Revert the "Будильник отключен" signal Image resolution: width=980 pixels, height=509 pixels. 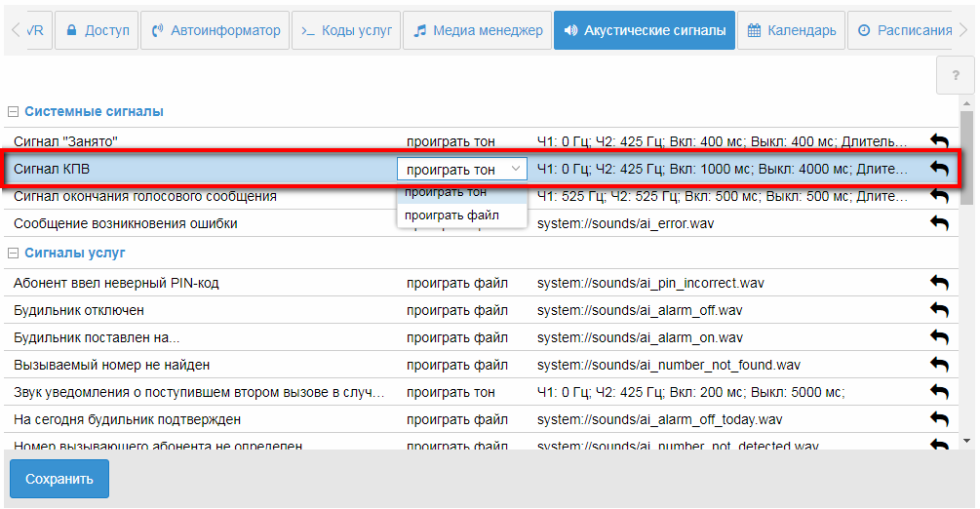tap(939, 310)
